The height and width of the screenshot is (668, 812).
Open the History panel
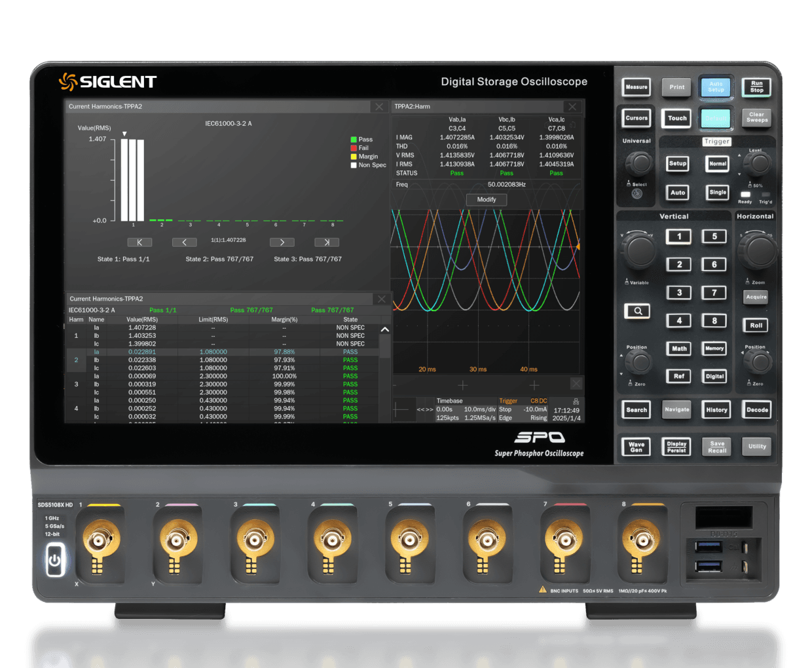point(716,409)
